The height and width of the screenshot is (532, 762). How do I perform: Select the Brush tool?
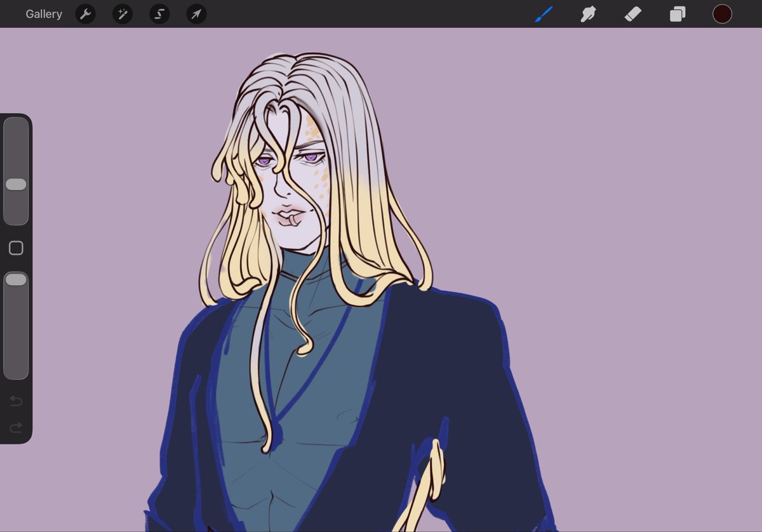tap(544, 14)
